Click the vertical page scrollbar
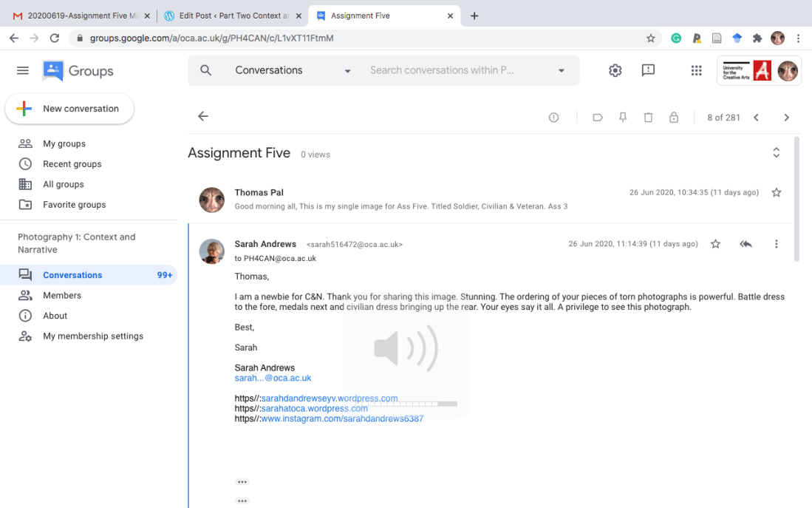The width and height of the screenshot is (812, 508). (796, 200)
